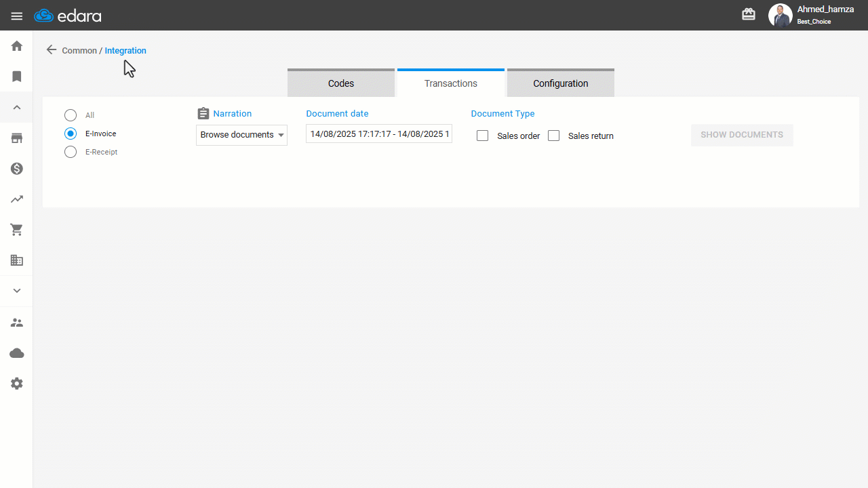
Task: Click the Common breadcrumb
Action: [79, 51]
